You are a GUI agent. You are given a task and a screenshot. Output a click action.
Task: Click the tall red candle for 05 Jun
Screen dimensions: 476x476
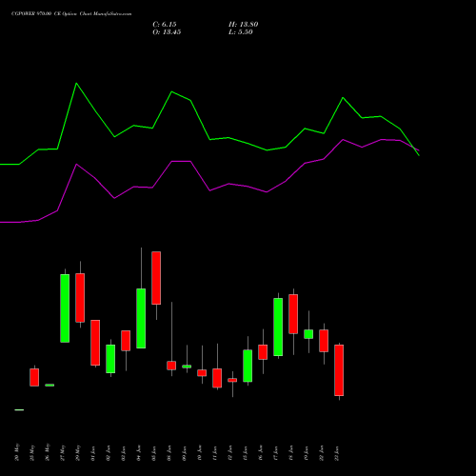[156, 278]
